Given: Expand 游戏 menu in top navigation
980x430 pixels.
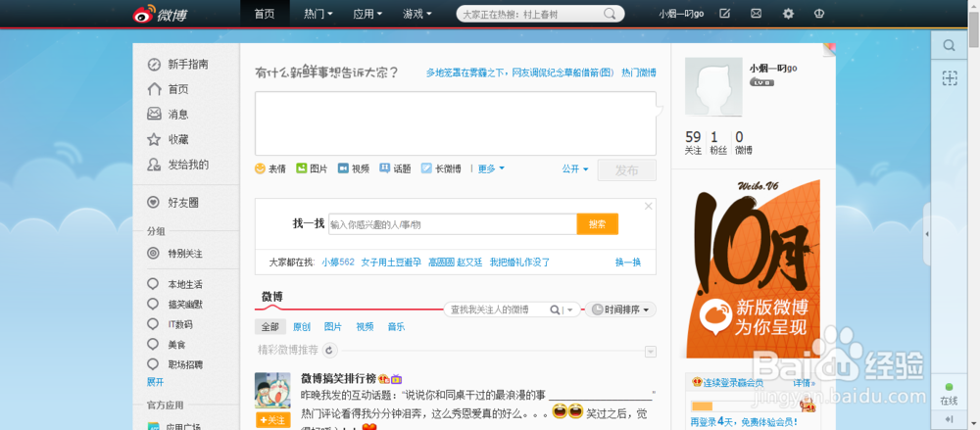Looking at the screenshot, I should [x=416, y=14].
